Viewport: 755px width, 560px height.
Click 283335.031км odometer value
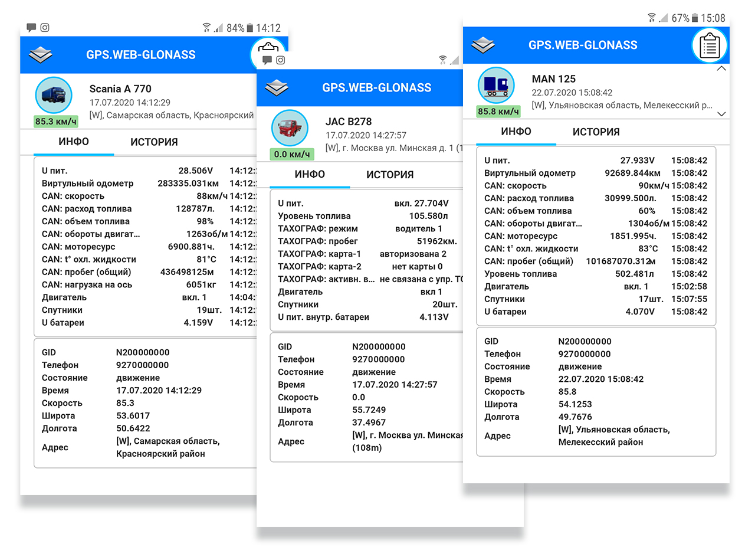[x=189, y=184]
